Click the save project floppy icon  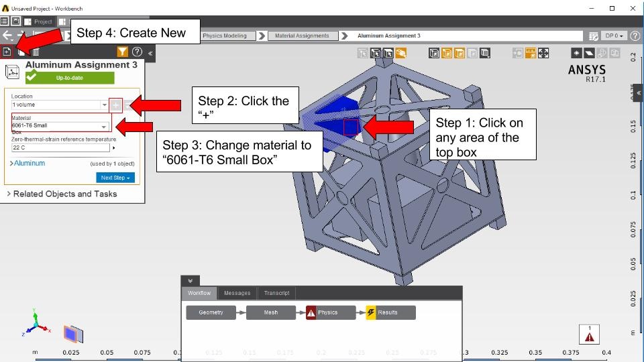pos(15,21)
